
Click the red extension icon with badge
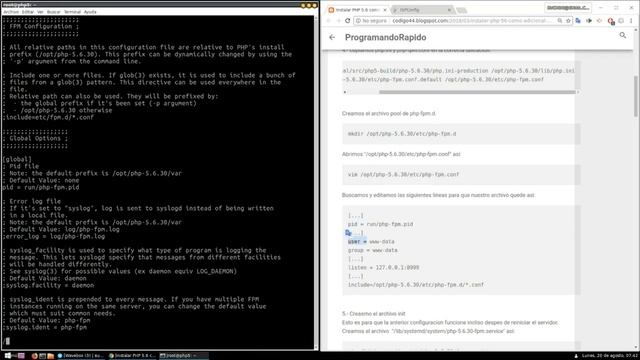(611, 21)
